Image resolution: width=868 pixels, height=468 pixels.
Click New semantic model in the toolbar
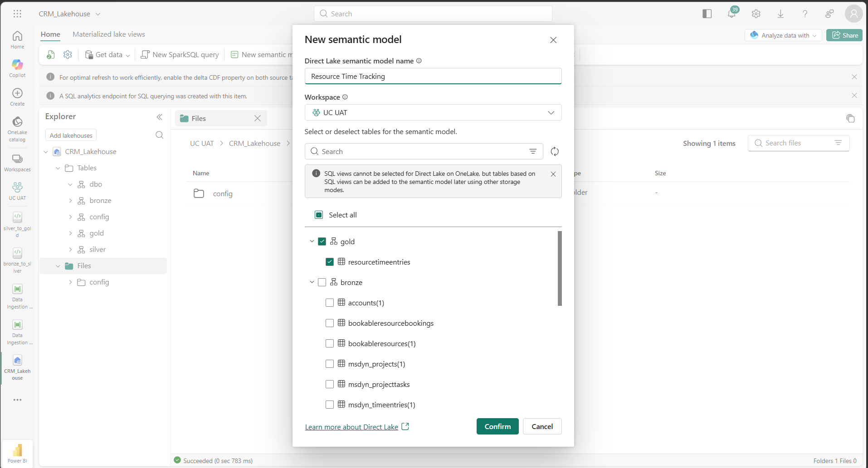tap(262, 54)
